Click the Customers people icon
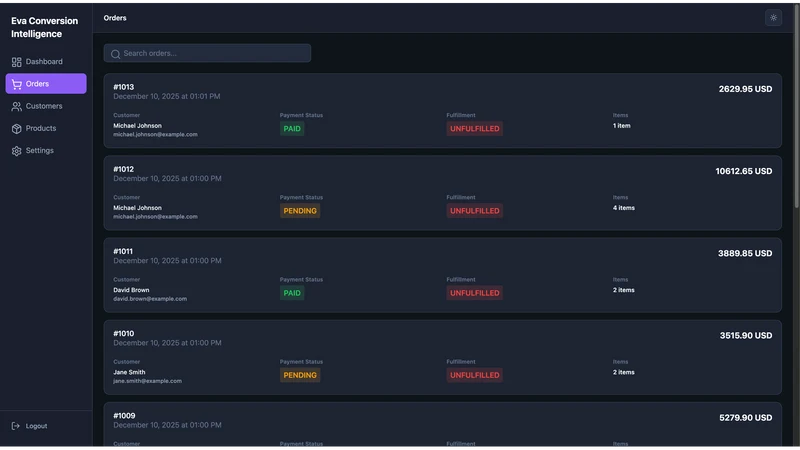 pos(16,106)
